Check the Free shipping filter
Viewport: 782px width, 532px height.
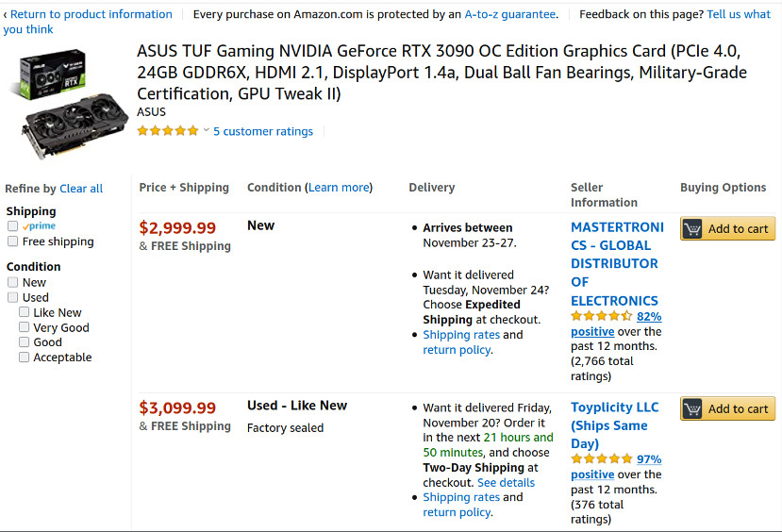[13, 241]
